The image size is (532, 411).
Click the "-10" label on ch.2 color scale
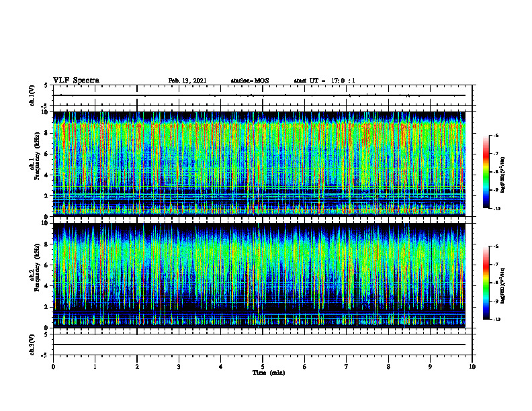[496, 320]
